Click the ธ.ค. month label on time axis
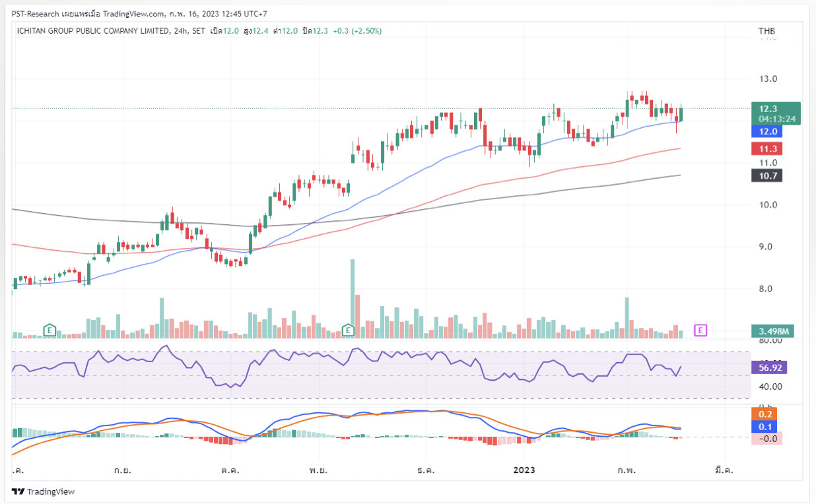 coord(426,470)
